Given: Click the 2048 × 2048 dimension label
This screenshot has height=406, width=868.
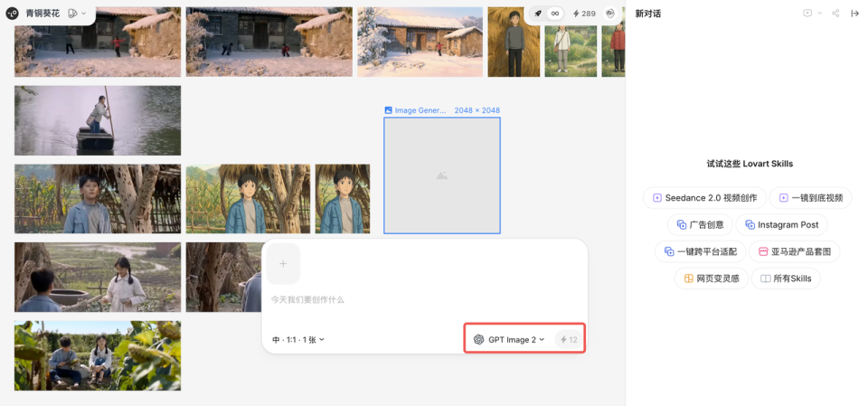Looking at the screenshot, I should point(476,110).
